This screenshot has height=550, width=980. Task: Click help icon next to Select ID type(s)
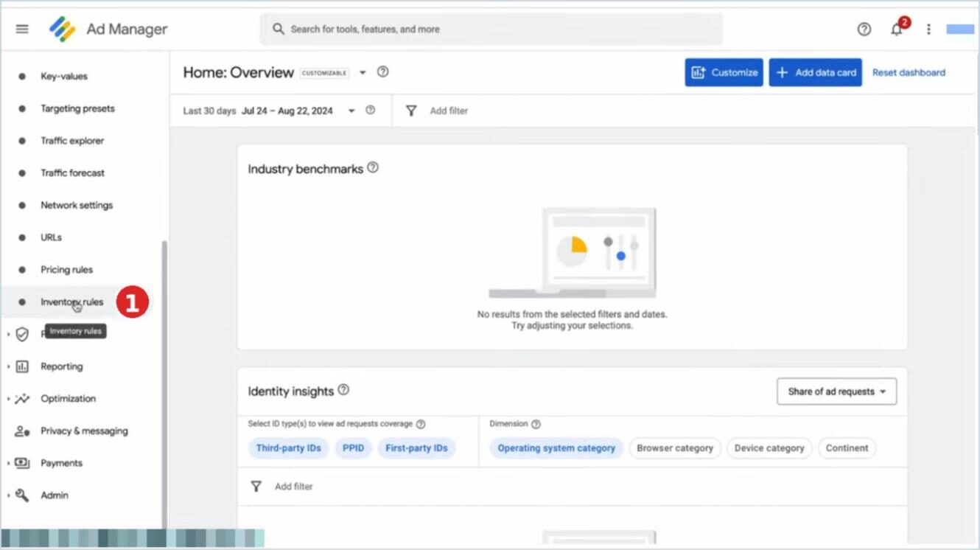click(x=421, y=425)
